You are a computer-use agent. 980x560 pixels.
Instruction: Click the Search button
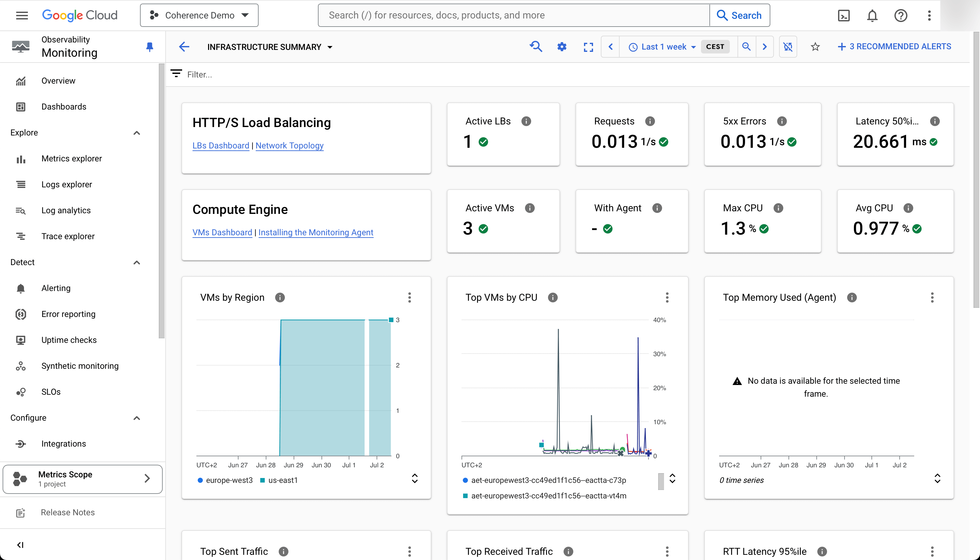pyautogui.click(x=739, y=15)
